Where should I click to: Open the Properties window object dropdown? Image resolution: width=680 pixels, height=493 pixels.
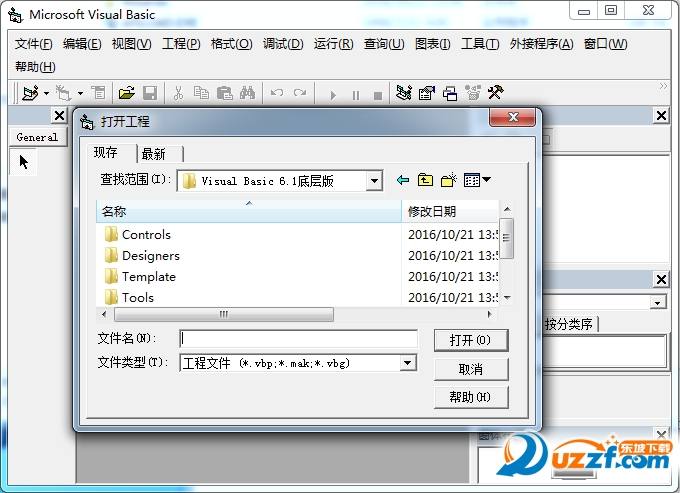pyautogui.click(x=658, y=302)
